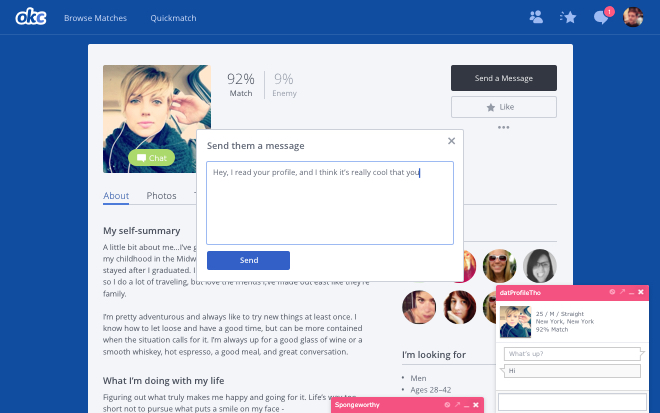Open the likes star icon in header
Image resolution: width=660 pixels, height=413 pixels.
coord(568,17)
